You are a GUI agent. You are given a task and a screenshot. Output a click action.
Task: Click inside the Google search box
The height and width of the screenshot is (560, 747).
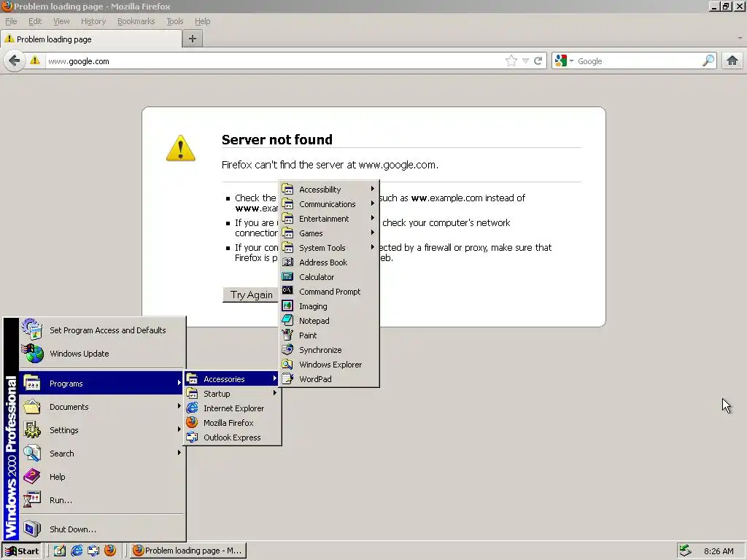[x=638, y=61]
